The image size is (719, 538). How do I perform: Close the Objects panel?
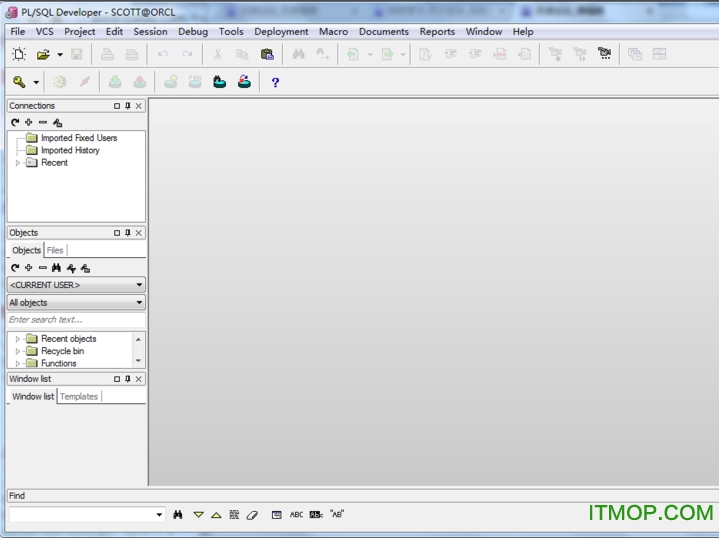[x=138, y=233]
